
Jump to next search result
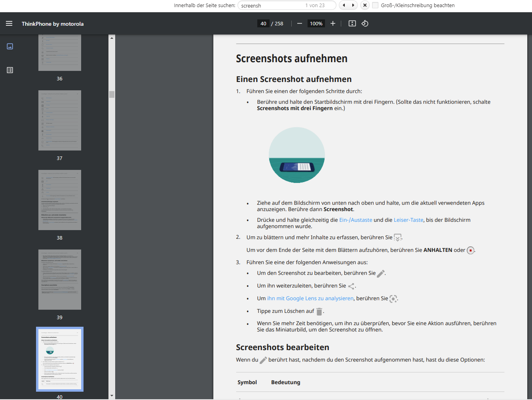click(x=353, y=5)
